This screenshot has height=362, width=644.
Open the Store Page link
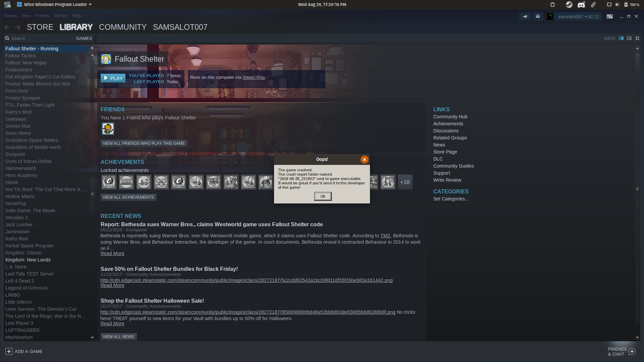(445, 152)
